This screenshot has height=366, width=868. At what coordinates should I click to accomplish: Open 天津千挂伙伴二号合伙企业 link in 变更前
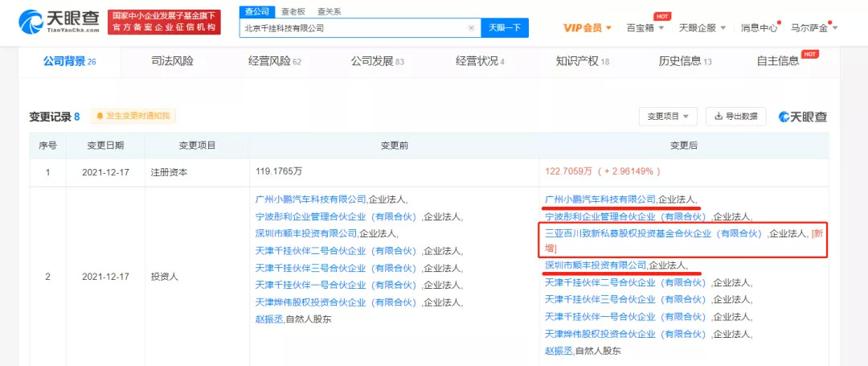pos(335,251)
